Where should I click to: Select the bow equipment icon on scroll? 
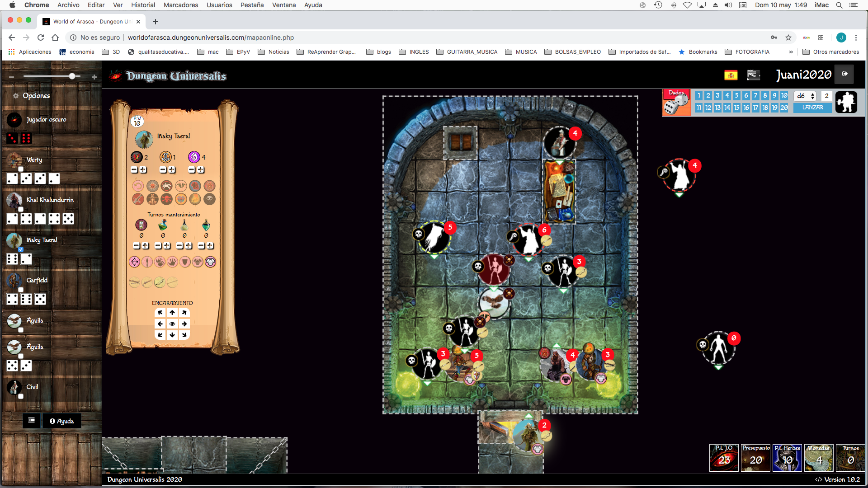click(134, 262)
